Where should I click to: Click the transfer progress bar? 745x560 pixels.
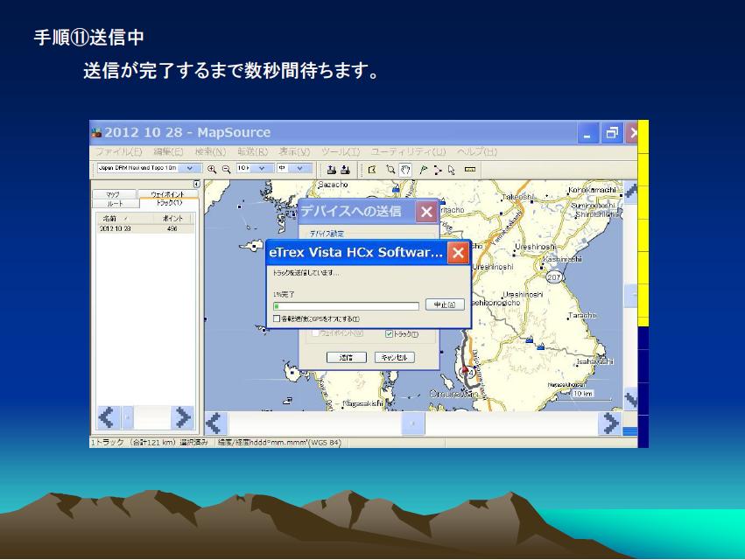(346, 306)
